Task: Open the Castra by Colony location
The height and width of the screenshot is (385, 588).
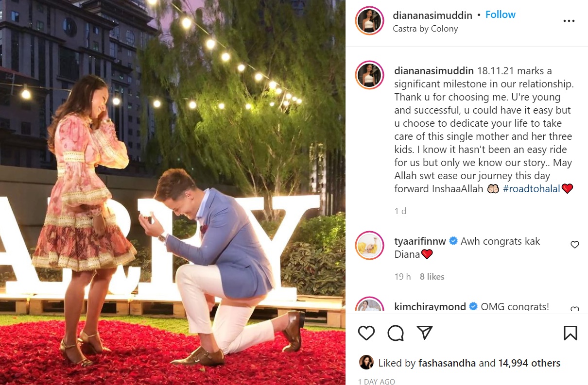Action: tap(425, 29)
